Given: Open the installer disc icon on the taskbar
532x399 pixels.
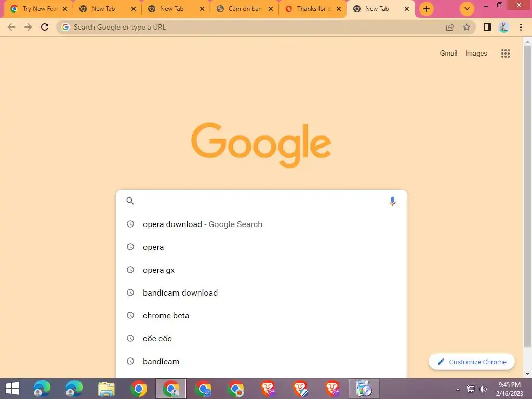Looking at the screenshot, I should point(364,389).
